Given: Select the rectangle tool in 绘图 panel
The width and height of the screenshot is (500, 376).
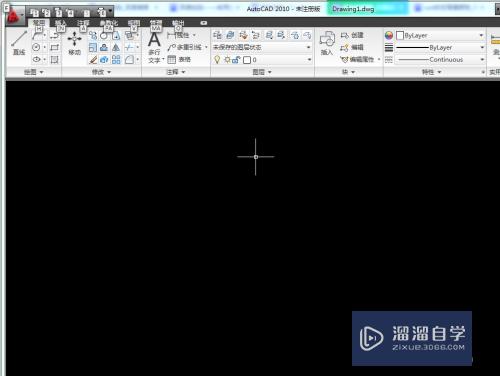Looking at the screenshot, I should click(55, 47).
